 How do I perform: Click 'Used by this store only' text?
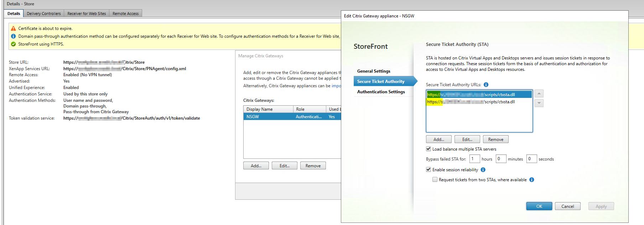tap(85, 94)
